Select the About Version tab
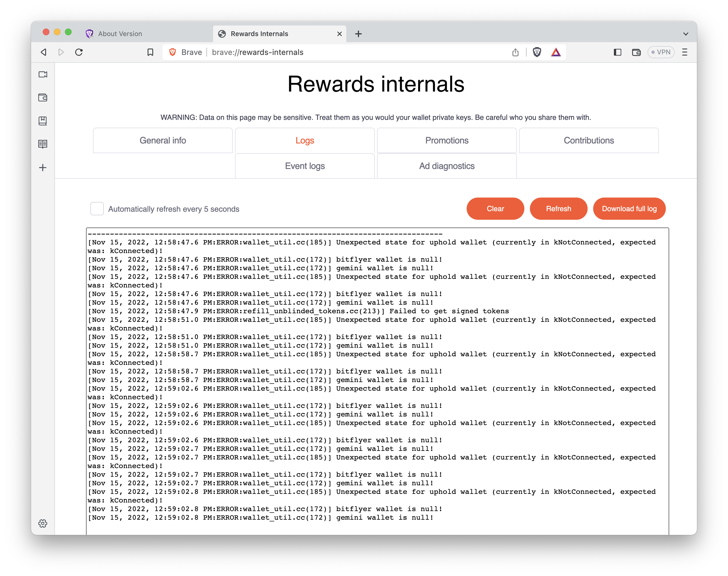This screenshot has width=728, height=576. (120, 34)
